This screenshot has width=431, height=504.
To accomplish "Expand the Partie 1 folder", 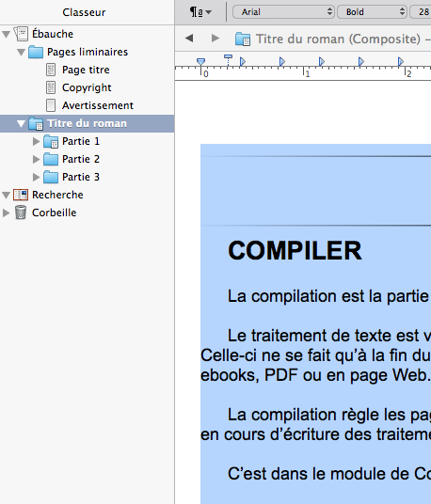I will pyautogui.click(x=36, y=141).
